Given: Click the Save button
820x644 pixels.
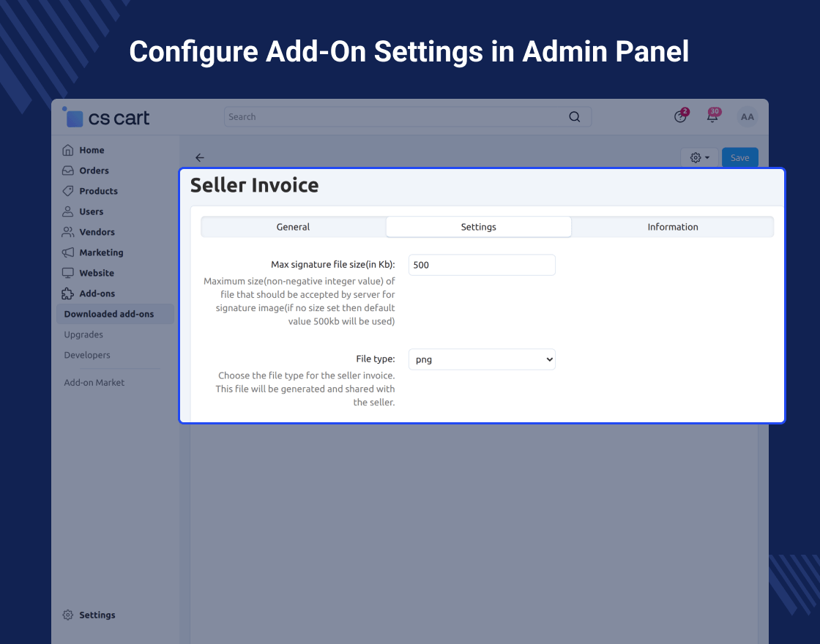Looking at the screenshot, I should (739, 158).
